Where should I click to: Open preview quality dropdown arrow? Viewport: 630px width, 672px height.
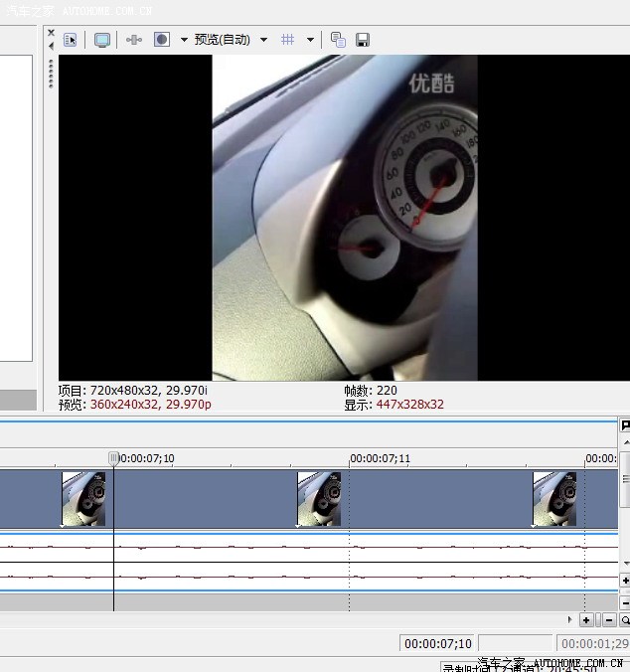point(263,40)
